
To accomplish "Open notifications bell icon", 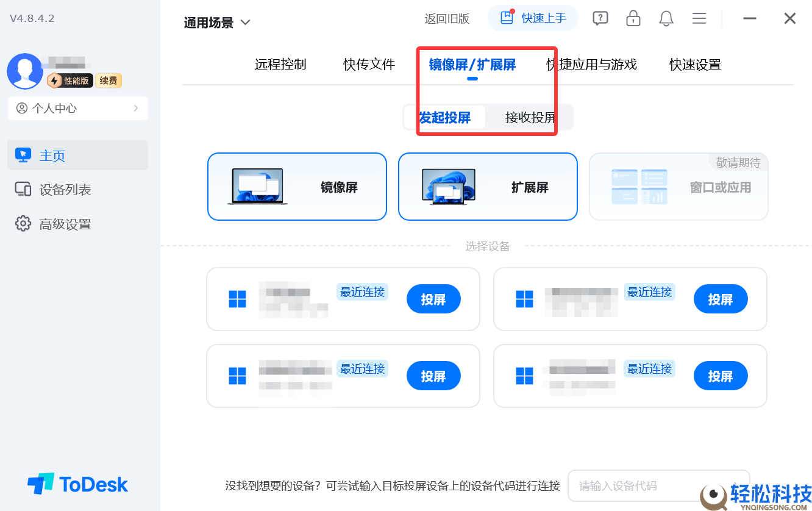I will (666, 18).
